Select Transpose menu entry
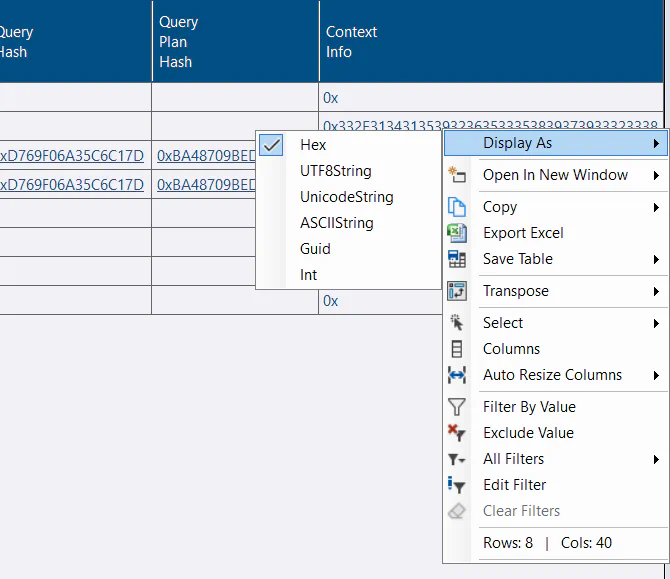The height and width of the screenshot is (579, 670). click(x=555, y=291)
